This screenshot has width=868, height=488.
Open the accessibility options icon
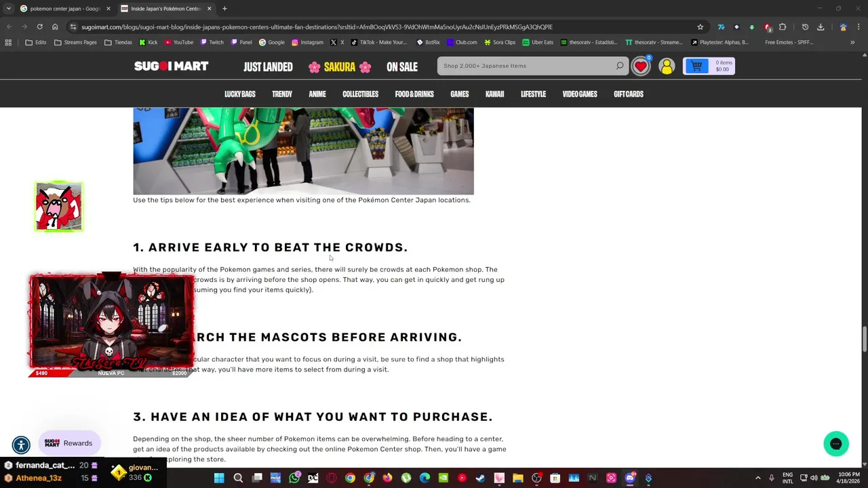(21, 445)
